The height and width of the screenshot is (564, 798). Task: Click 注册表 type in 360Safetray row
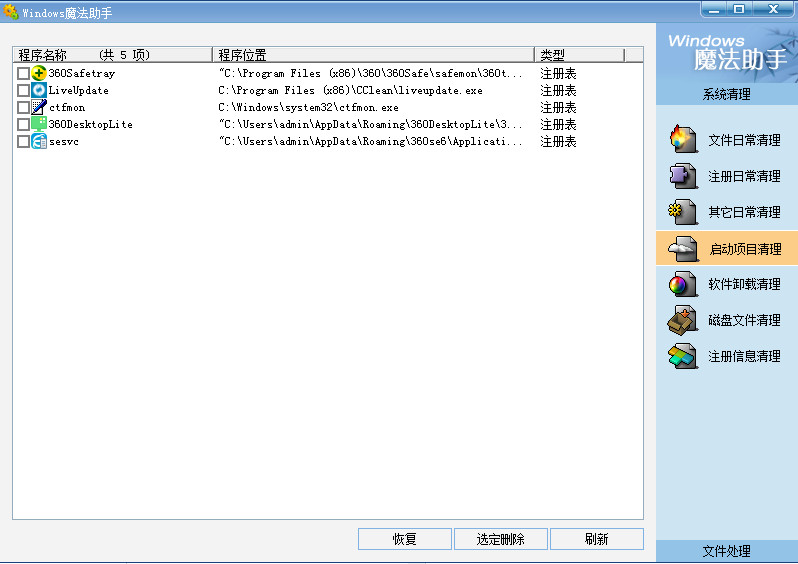point(558,73)
